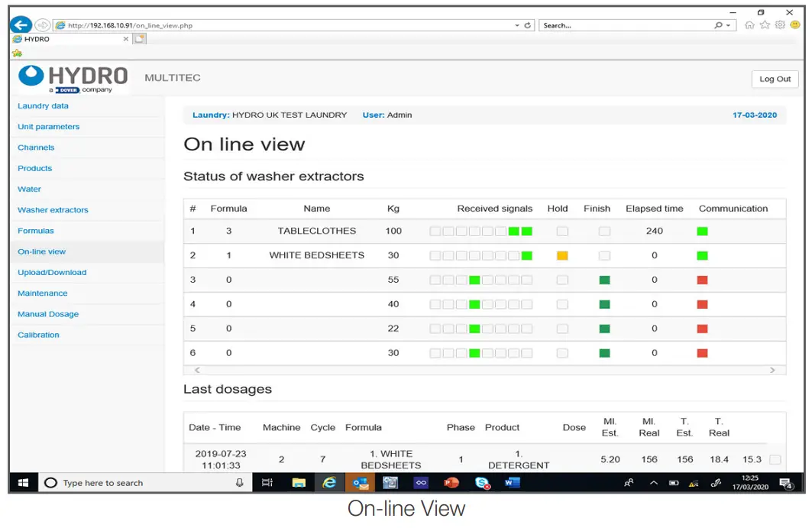Viewport: 812px width, 528px height.
Task: Toggle the Hold checkbox for washer 3
Action: [562, 280]
